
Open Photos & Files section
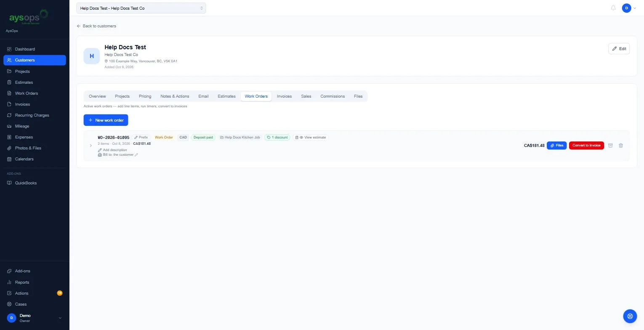[35, 148]
